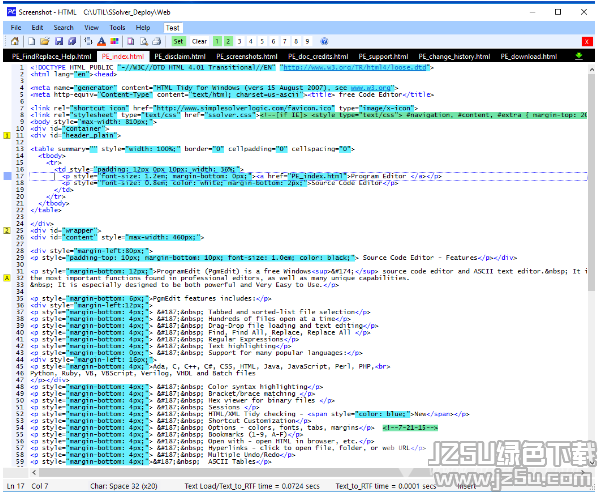Save the file with the floppy disk icon
Screen dimensions: 598x492
click(x=59, y=41)
